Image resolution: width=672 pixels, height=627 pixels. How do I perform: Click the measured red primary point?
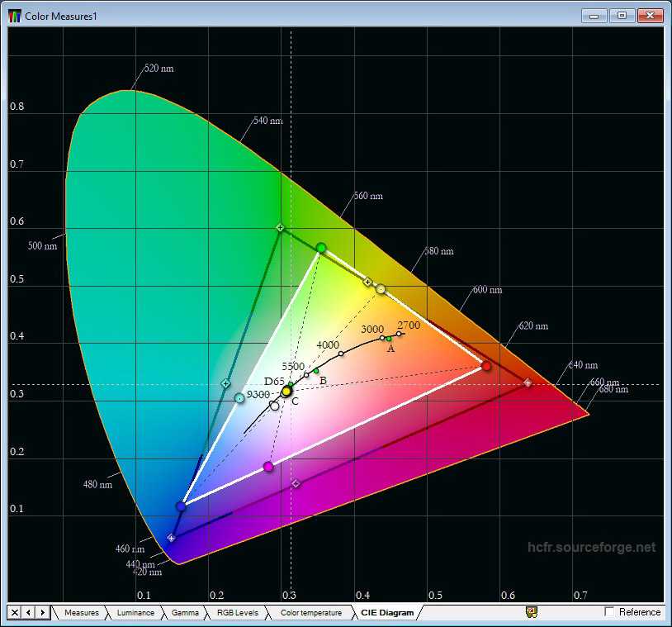[487, 366]
